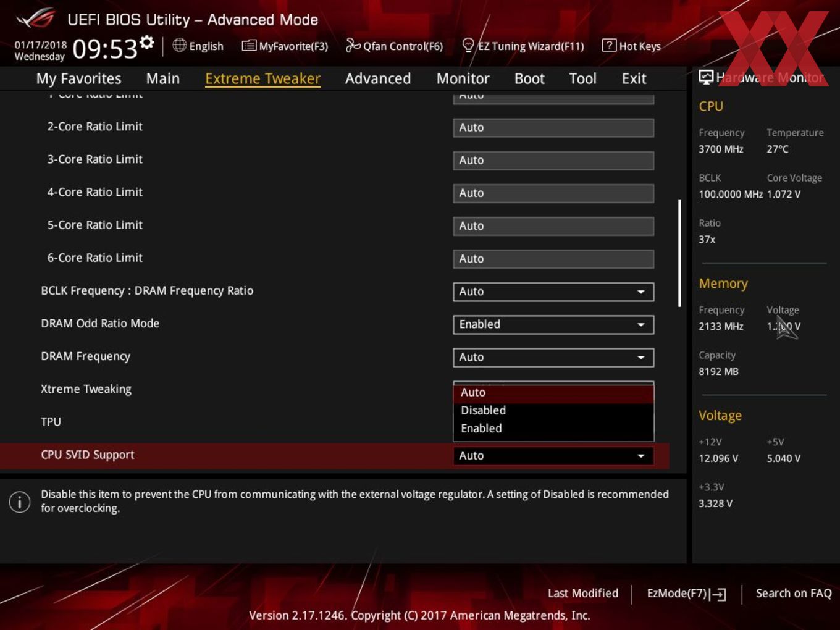Click 5-Core Ratio Limit value field
The height and width of the screenshot is (630, 840).
[553, 225]
